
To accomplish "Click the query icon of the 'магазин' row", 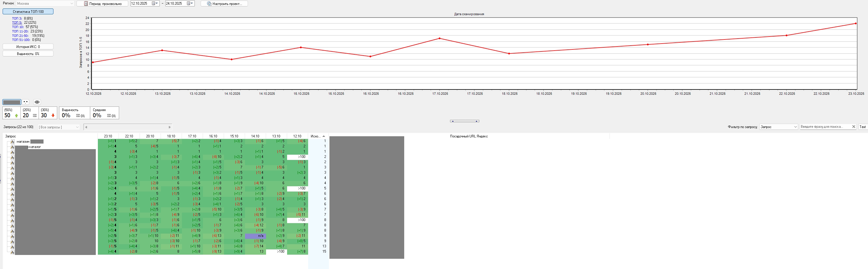I will (13, 142).
